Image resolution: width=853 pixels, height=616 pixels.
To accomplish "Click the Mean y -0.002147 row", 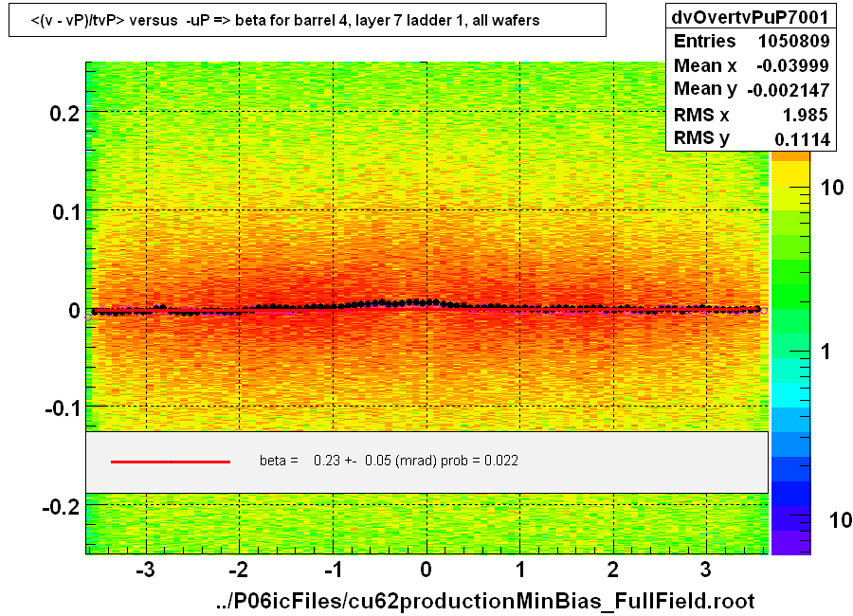I will point(752,89).
